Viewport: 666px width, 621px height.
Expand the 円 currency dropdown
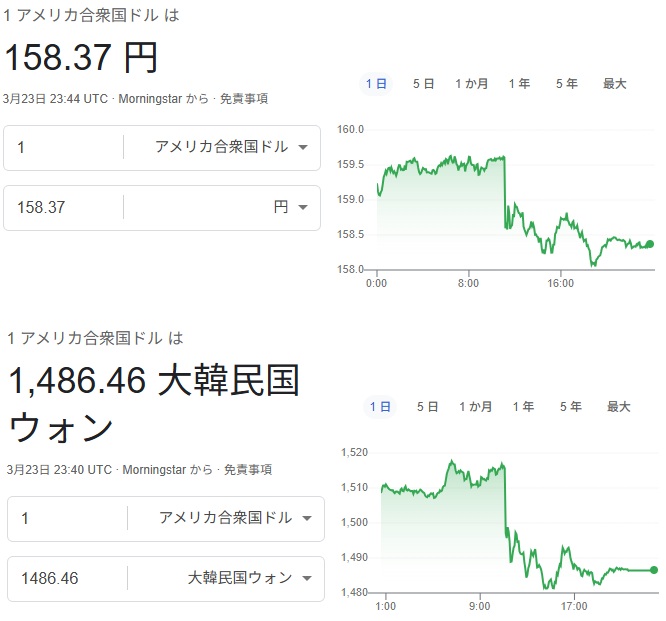(x=290, y=207)
